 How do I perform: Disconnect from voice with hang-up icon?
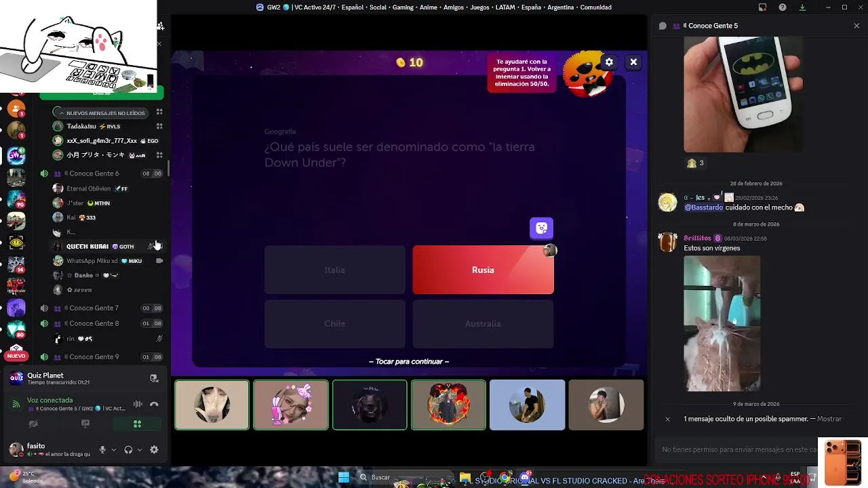click(154, 404)
